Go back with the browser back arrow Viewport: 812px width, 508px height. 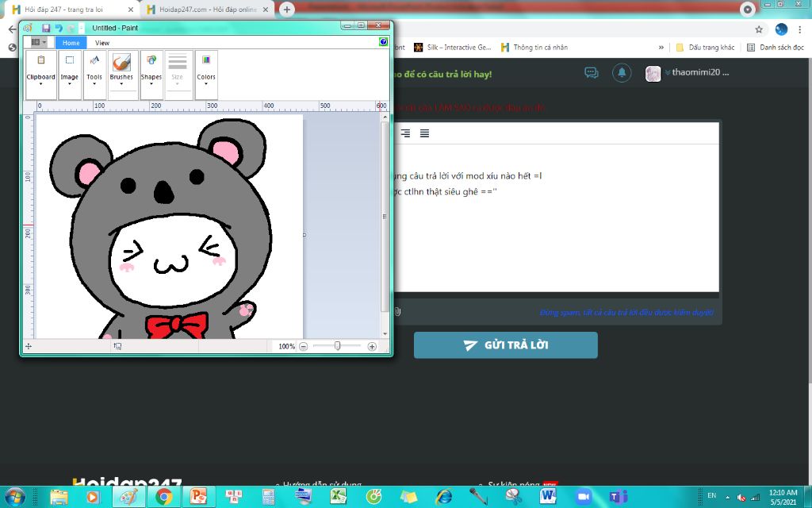pos(12,29)
